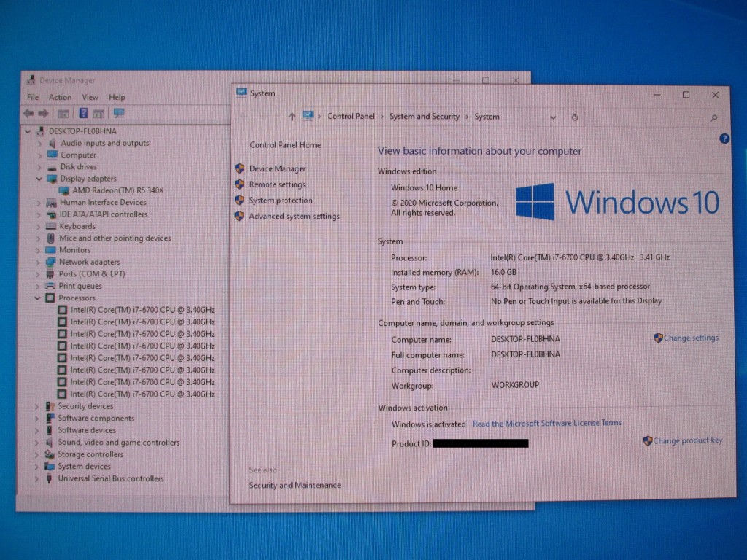Click the Scan for hardware changes monitor icon
747x560 pixels.
click(x=119, y=113)
